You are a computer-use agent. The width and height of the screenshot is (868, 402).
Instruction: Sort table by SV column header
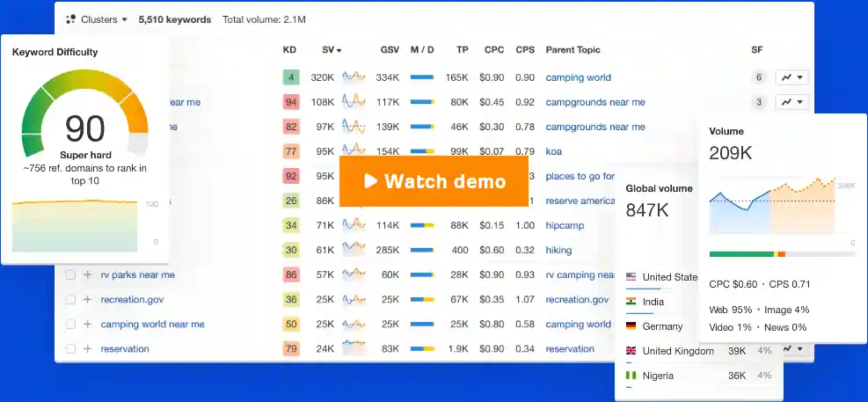coord(332,50)
